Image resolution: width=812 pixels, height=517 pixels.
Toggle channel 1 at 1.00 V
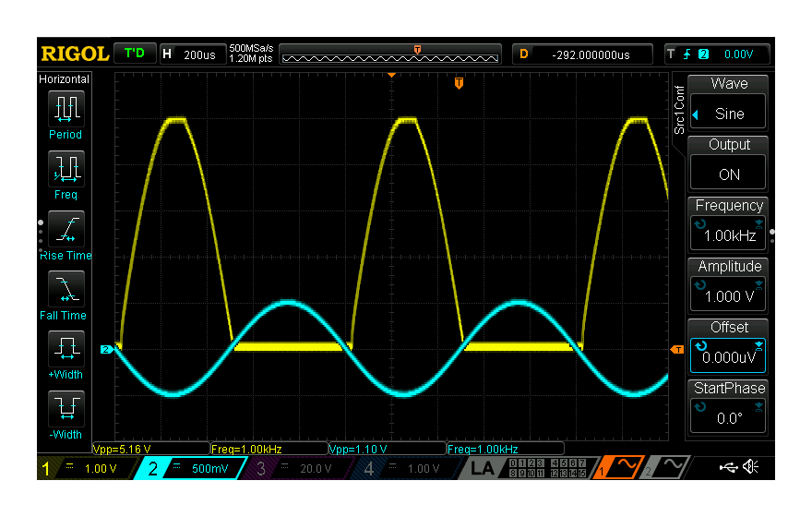(x=87, y=468)
